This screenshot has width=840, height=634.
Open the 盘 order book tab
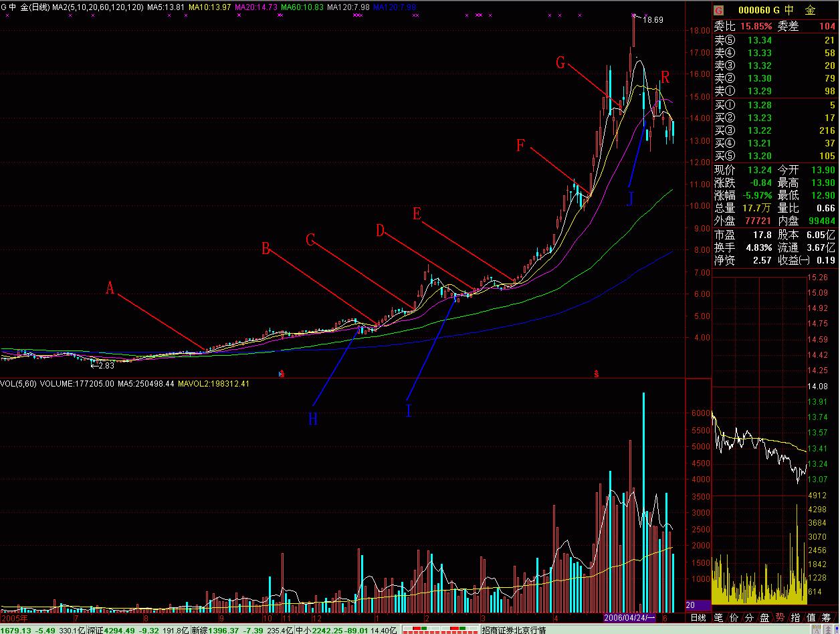(x=764, y=617)
